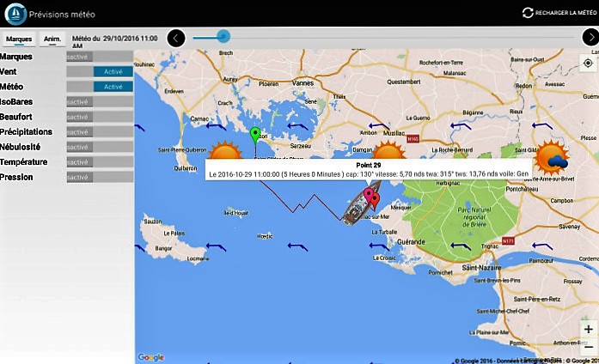Click the wind barb near Le Croisic
Image resolution: width=599 pixels, height=364 pixels.
(x=379, y=246)
